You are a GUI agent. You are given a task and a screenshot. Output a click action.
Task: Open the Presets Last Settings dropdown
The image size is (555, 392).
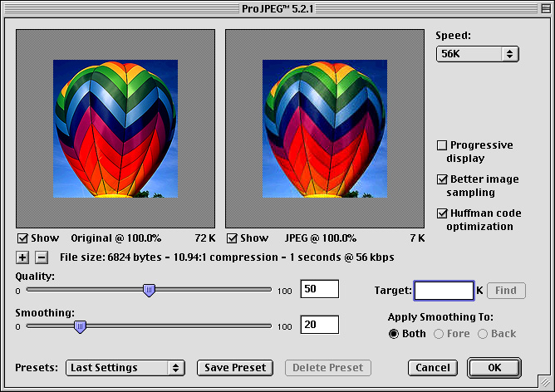click(125, 367)
